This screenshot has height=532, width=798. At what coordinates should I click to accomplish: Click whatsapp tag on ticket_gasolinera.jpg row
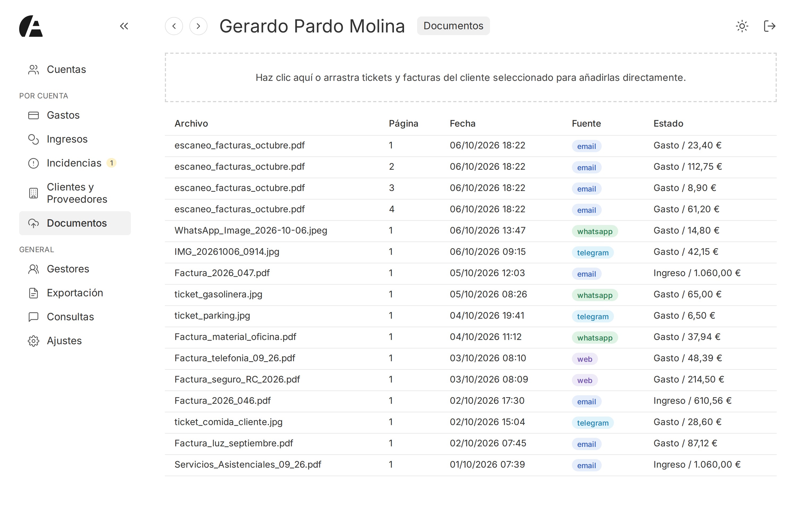[x=595, y=295]
